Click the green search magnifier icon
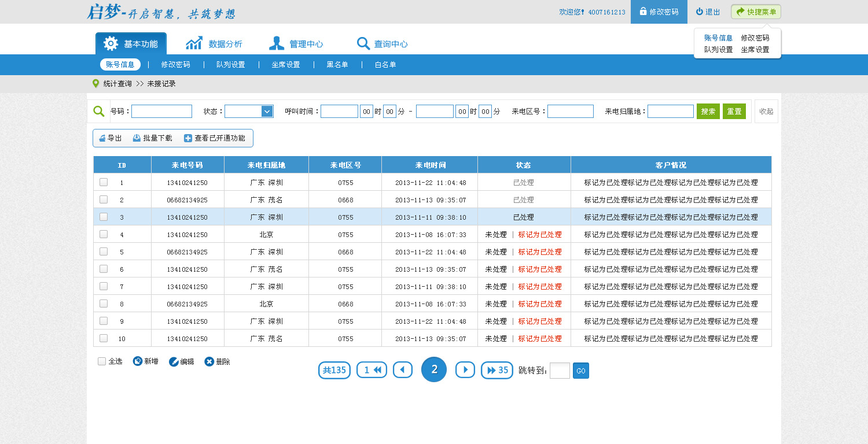 (99, 111)
